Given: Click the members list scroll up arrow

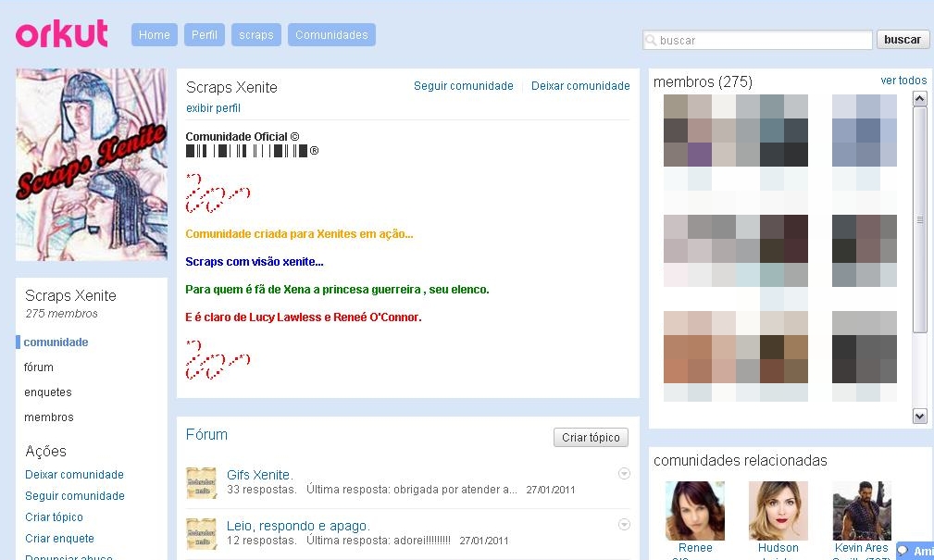Looking at the screenshot, I should click(x=920, y=98).
